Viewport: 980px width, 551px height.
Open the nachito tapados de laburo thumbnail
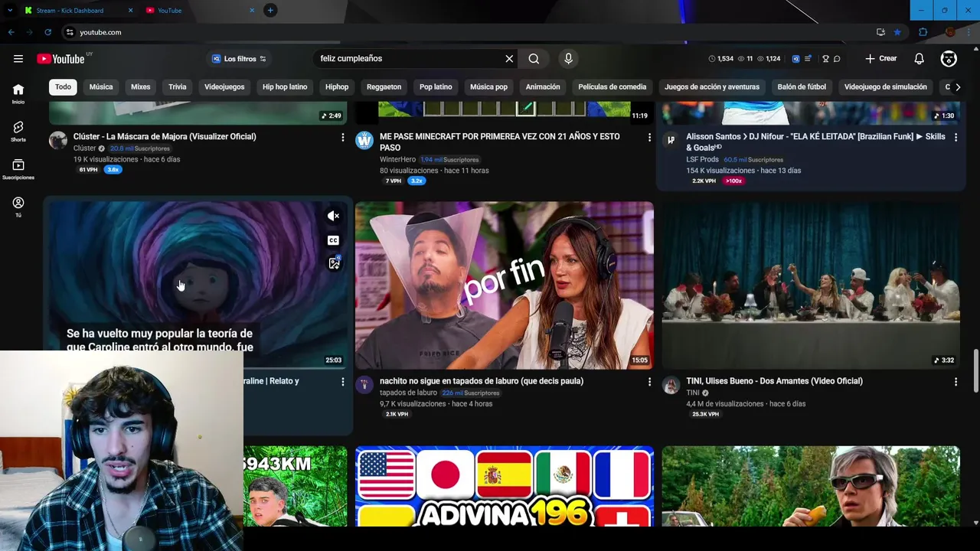pyautogui.click(x=505, y=285)
